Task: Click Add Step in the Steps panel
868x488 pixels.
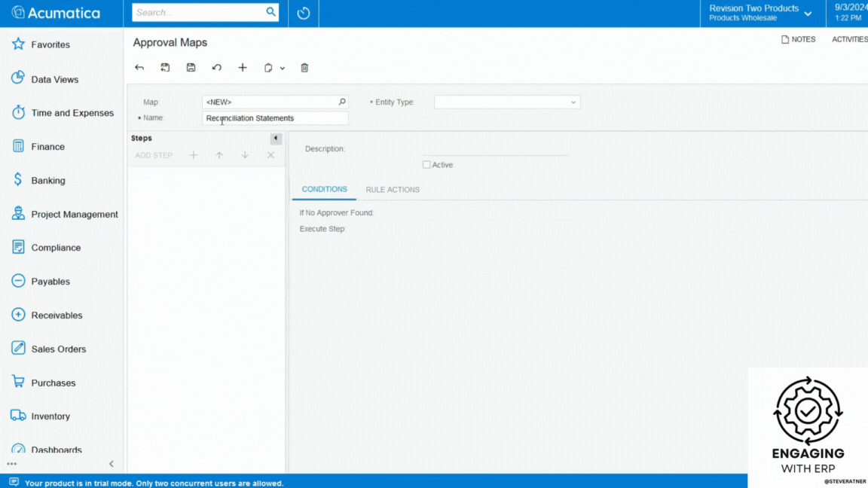Action: (x=153, y=155)
